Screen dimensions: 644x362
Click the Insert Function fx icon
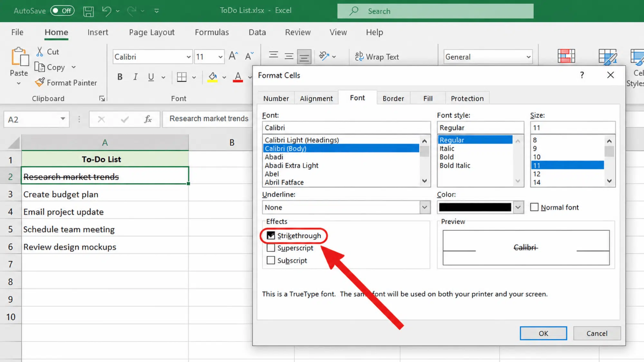click(148, 119)
